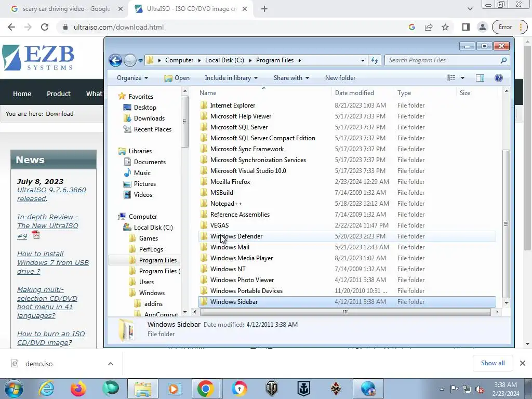Screen dimensions: 532x399
Task: Launch Internet Explorer from taskbar
Action: [x=46, y=389]
